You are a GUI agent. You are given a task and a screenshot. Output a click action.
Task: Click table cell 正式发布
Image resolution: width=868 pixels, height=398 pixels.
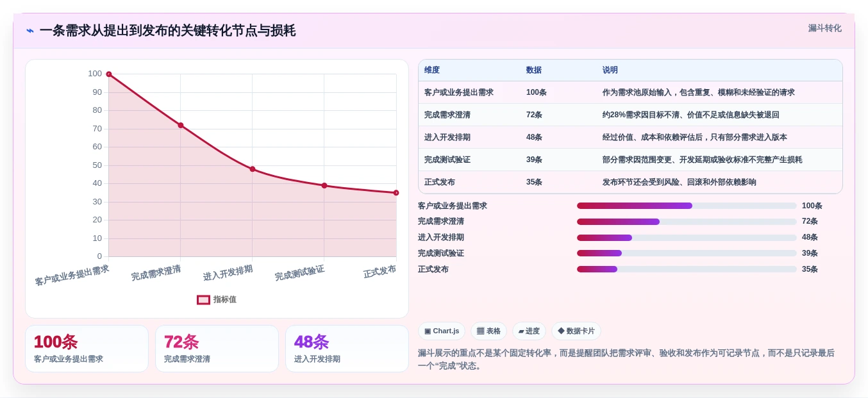click(x=440, y=182)
